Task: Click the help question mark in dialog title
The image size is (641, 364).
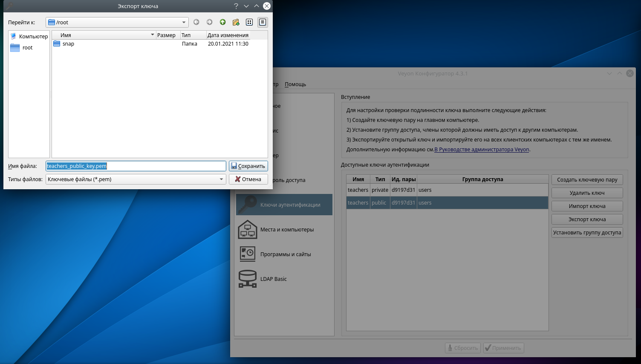Action: point(236,6)
